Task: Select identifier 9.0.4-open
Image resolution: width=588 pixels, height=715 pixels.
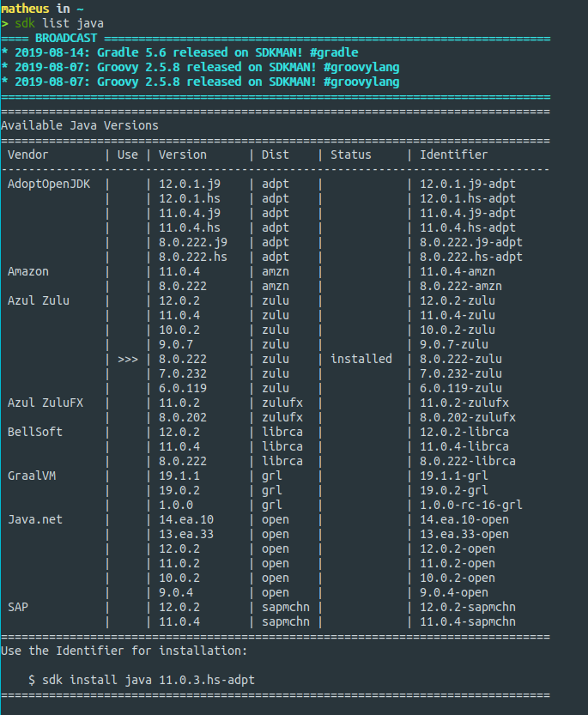Action: pyautogui.click(x=454, y=592)
